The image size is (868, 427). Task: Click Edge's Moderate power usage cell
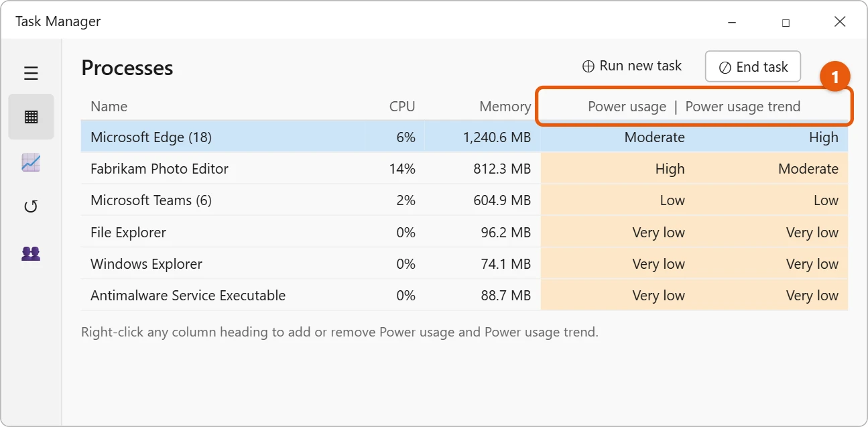tap(654, 137)
